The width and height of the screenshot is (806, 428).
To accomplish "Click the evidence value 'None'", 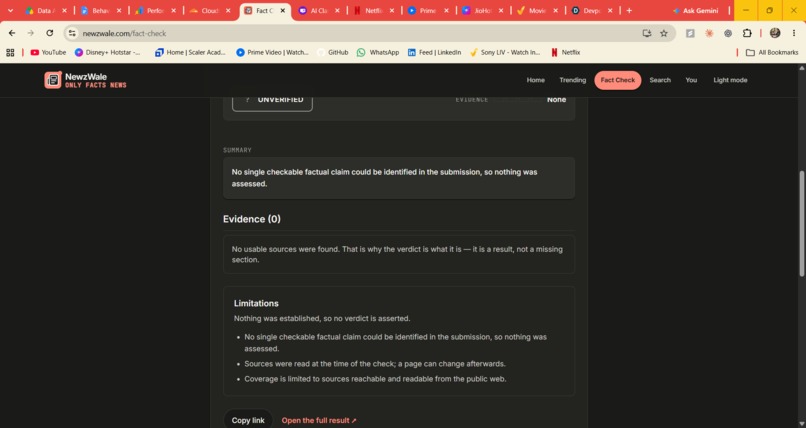I will pos(556,100).
